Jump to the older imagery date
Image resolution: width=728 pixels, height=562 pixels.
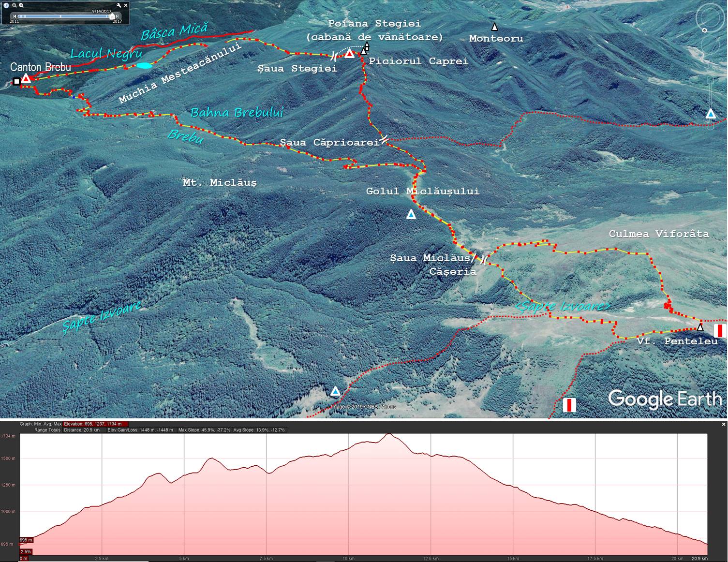(x=15, y=16)
